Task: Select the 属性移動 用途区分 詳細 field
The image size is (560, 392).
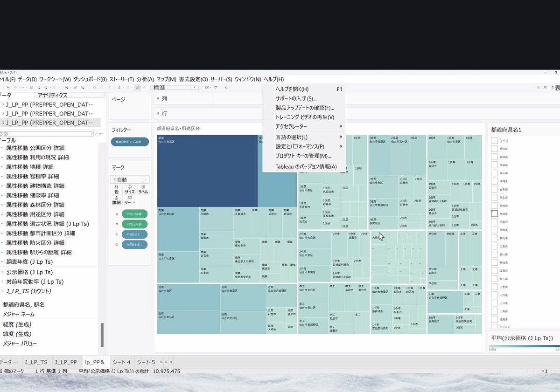Action: point(35,214)
